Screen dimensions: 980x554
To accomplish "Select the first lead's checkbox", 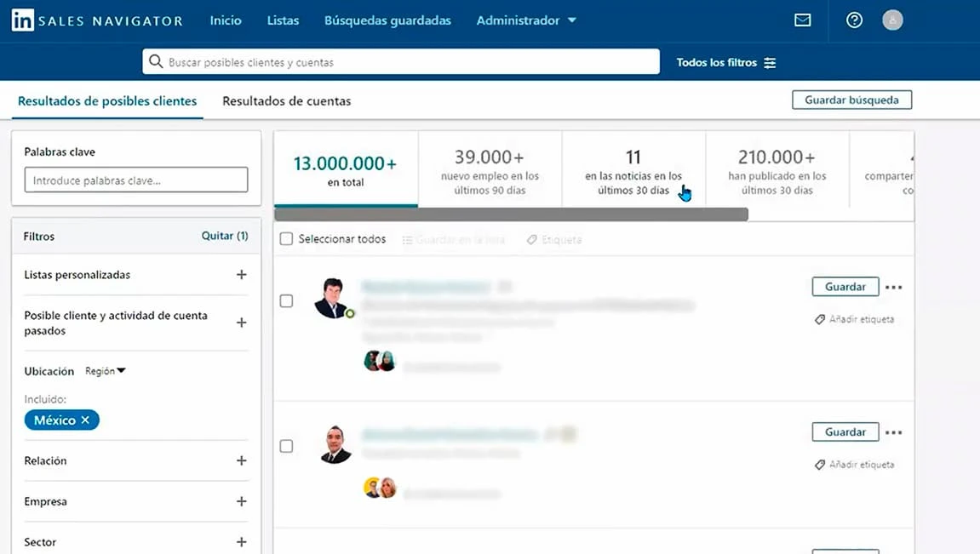I will click(286, 301).
